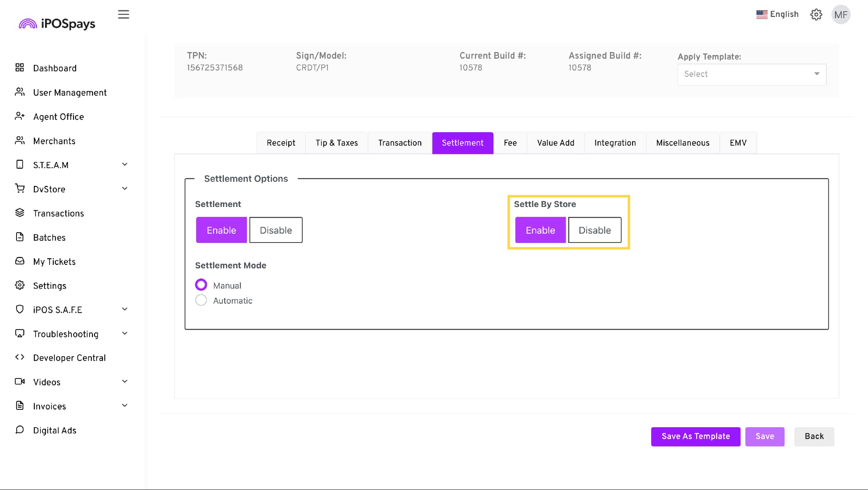Image resolution: width=868 pixels, height=490 pixels.
Task: Select Automatic settlement mode
Action: click(201, 300)
